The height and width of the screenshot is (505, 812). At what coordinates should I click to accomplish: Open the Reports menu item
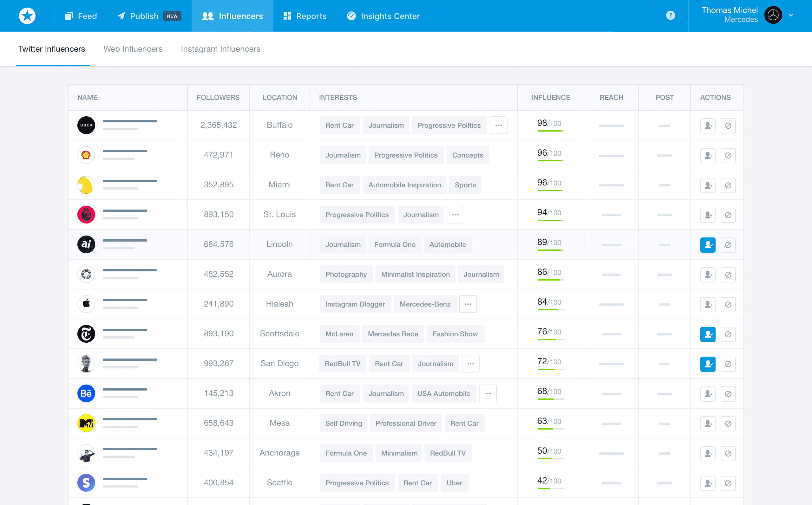tap(305, 16)
